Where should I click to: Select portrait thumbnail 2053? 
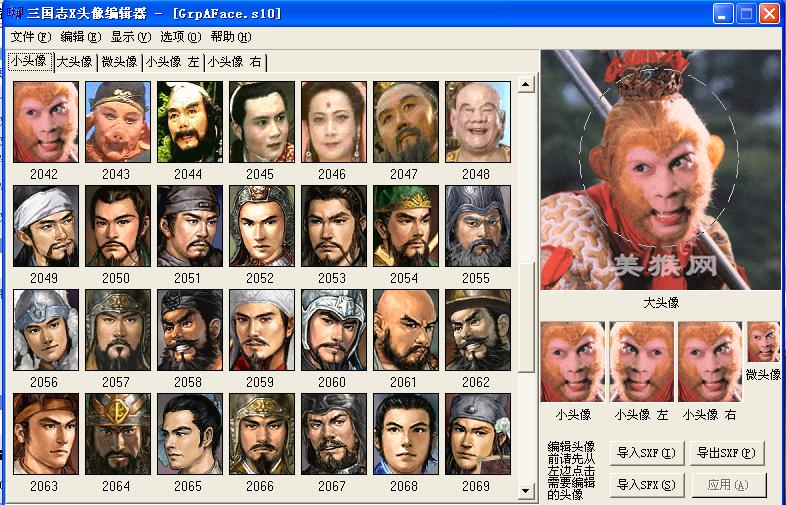click(334, 226)
